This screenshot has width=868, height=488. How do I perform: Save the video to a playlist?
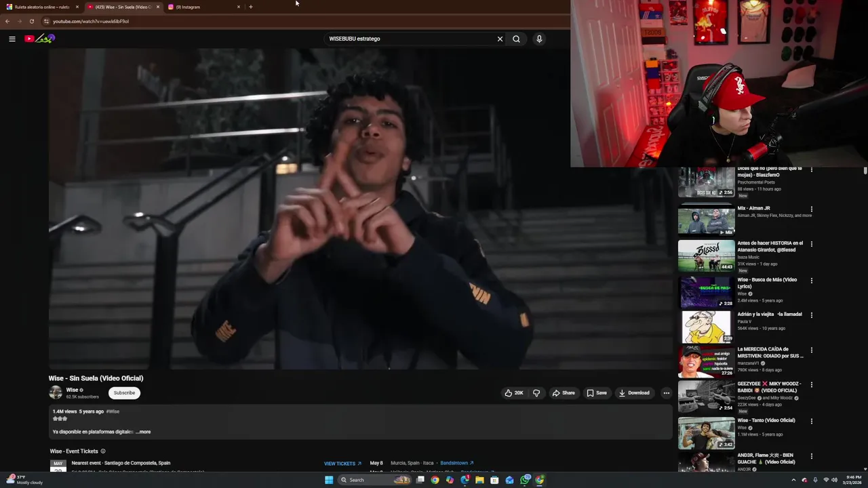click(x=597, y=393)
